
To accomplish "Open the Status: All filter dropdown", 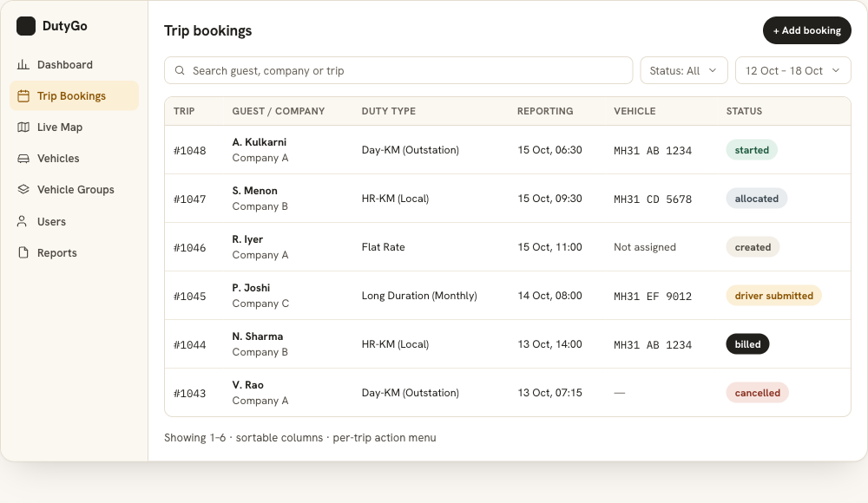I will (x=684, y=70).
